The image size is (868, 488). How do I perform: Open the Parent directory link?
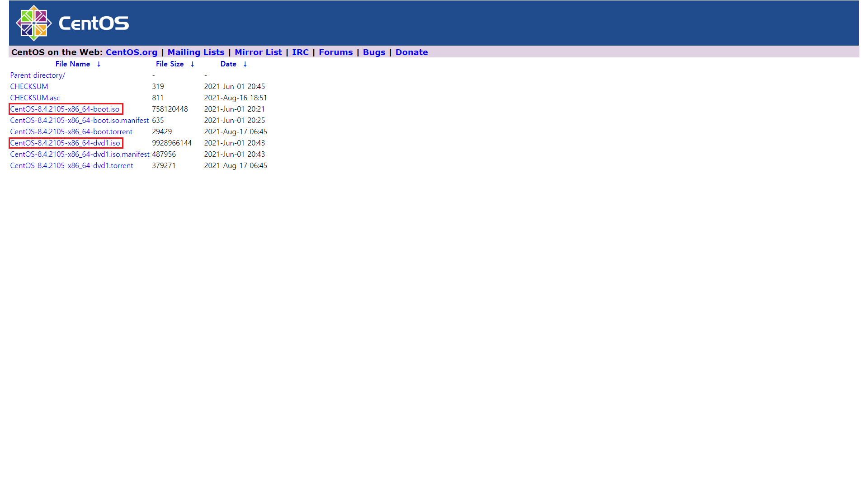tap(38, 75)
